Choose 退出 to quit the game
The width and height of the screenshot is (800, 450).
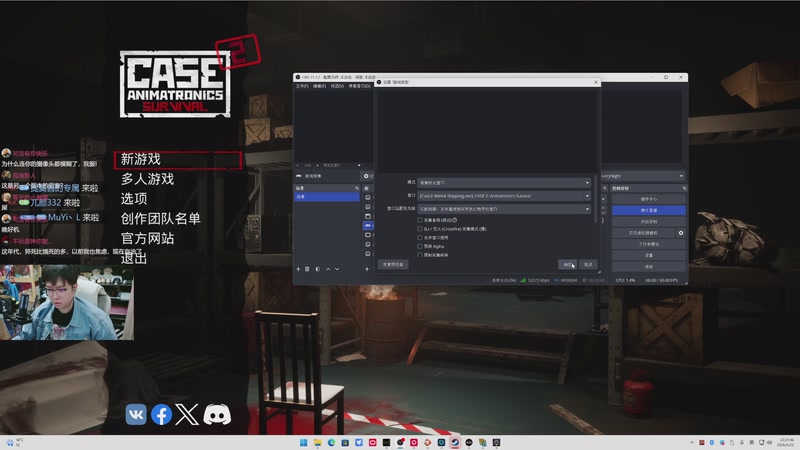click(134, 258)
